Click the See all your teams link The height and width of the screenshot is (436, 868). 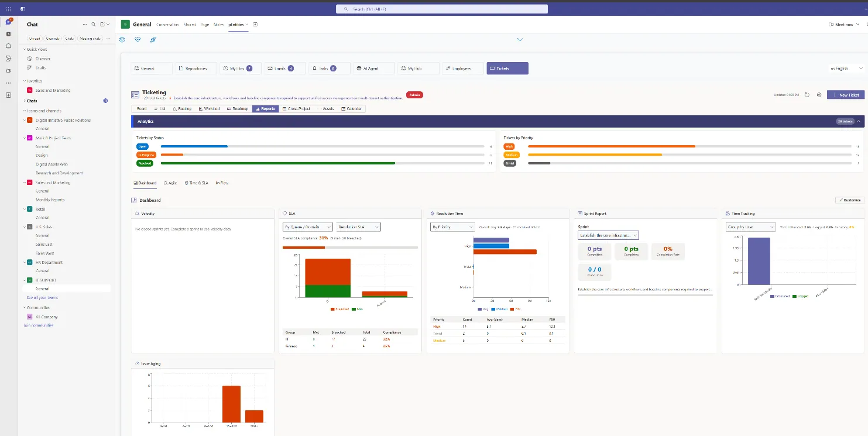point(42,298)
